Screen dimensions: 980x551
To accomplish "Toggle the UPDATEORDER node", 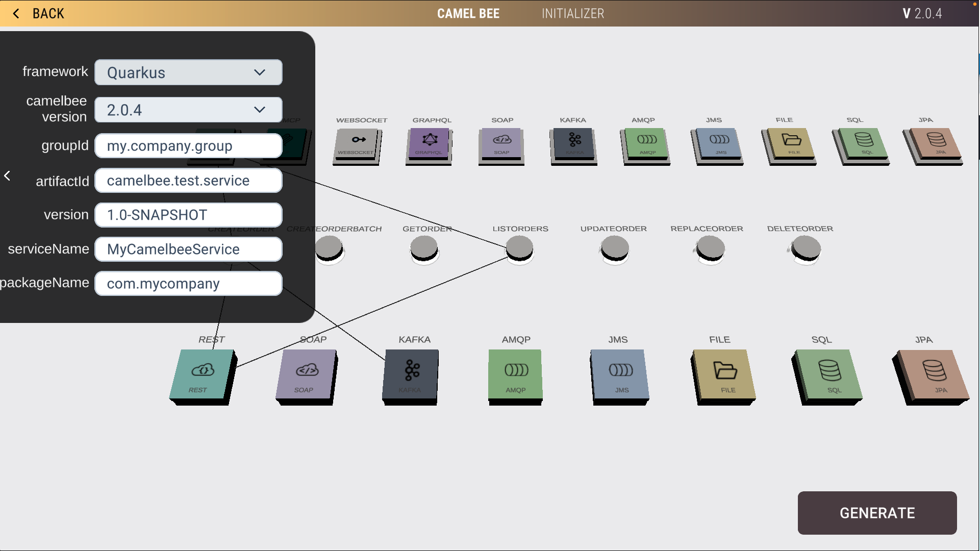I will coord(615,248).
